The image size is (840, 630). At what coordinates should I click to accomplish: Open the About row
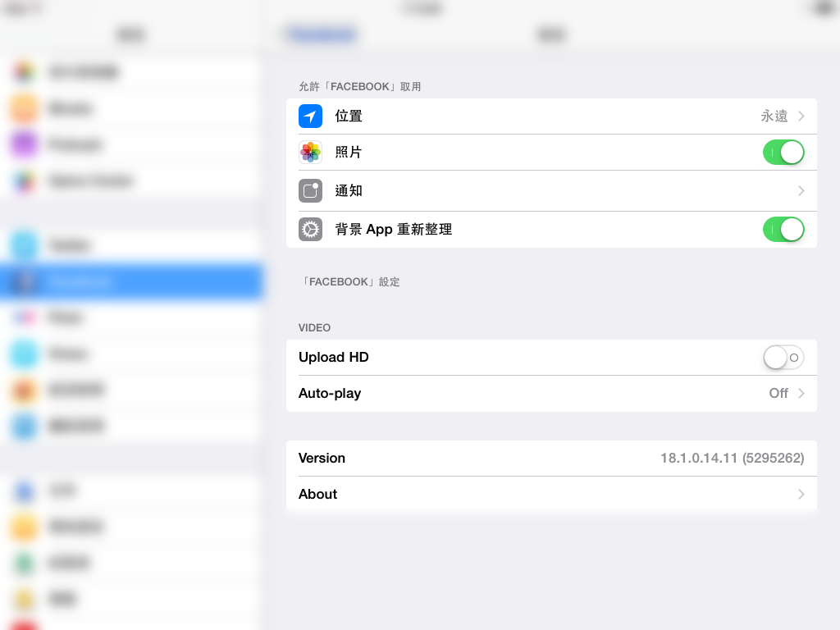pos(551,493)
